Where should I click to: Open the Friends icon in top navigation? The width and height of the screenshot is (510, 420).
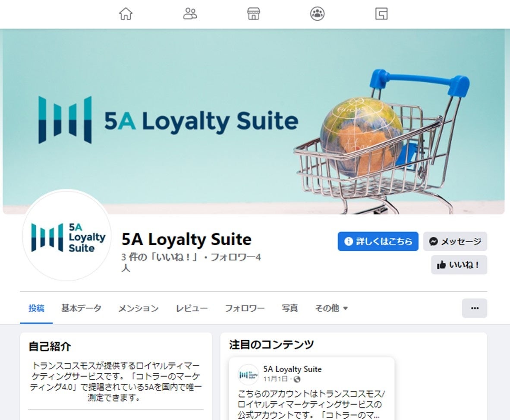(x=190, y=14)
